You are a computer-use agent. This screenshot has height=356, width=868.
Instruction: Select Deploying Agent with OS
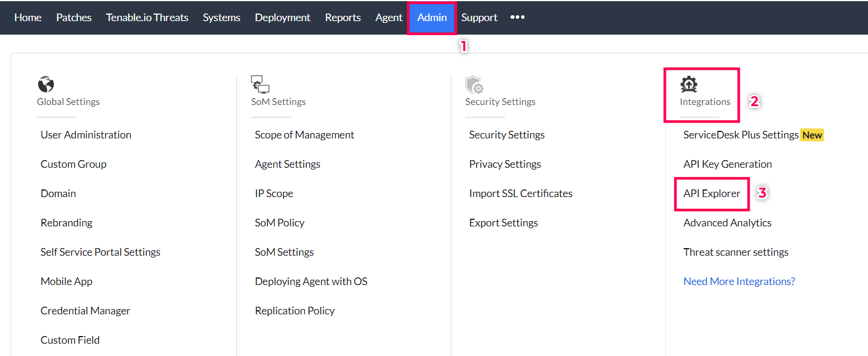[311, 282]
